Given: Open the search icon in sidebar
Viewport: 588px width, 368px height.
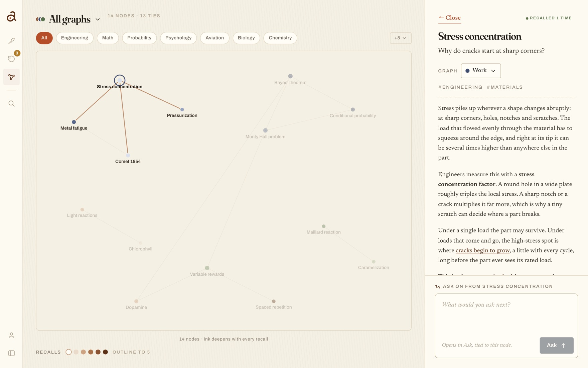Looking at the screenshot, I should coord(11,104).
